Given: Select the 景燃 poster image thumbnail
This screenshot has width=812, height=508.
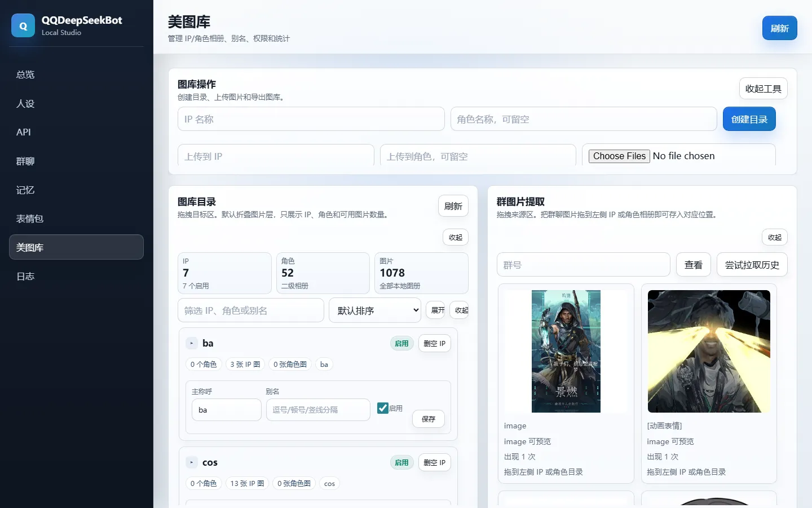Looking at the screenshot, I should click(566, 351).
